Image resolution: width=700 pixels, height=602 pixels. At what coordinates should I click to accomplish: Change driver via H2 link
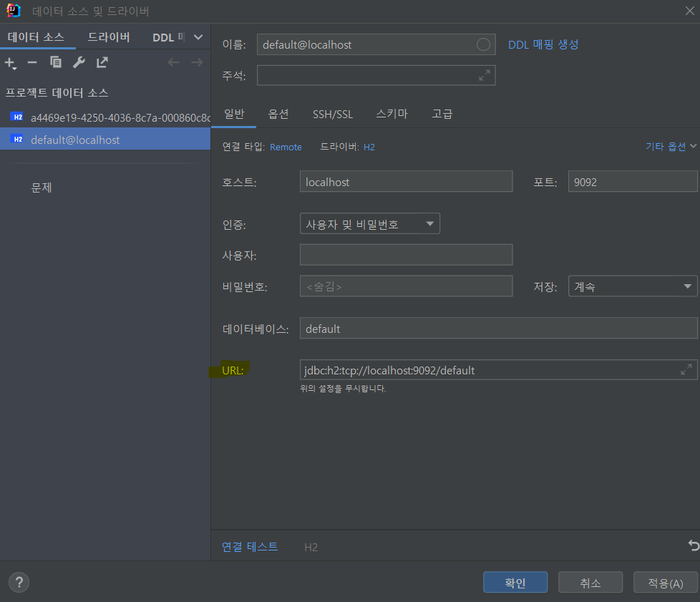[x=369, y=147]
